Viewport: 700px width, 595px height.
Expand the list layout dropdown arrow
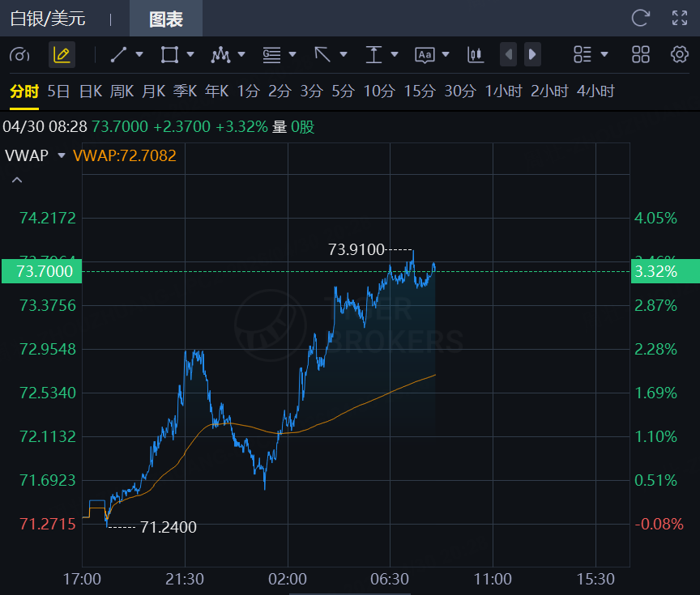[x=604, y=54]
